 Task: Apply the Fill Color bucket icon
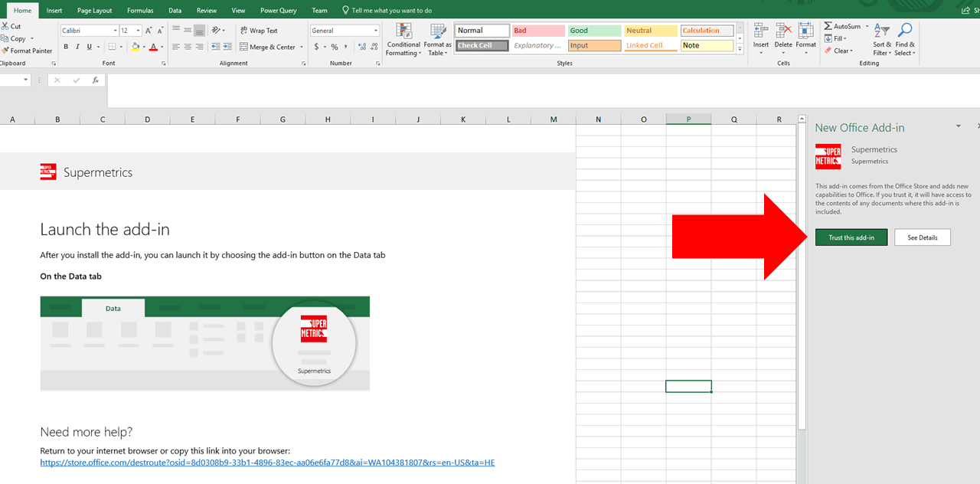point(137,47)
